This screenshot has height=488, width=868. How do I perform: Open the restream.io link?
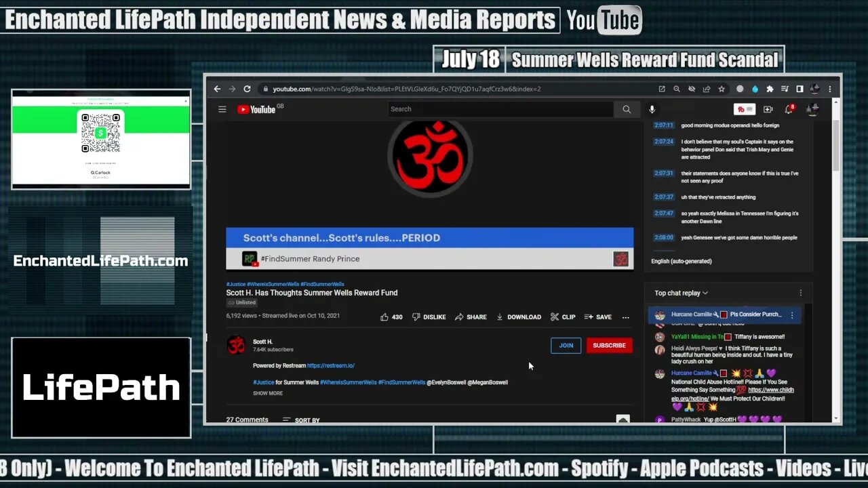tap(330, 365)
